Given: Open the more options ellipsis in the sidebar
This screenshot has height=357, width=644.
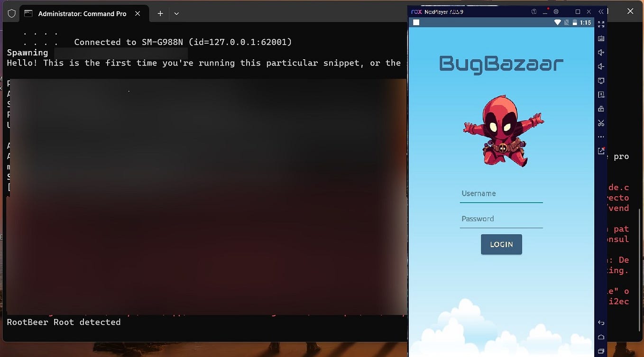Looking at the screenshot, I should (x=601, y=136).
